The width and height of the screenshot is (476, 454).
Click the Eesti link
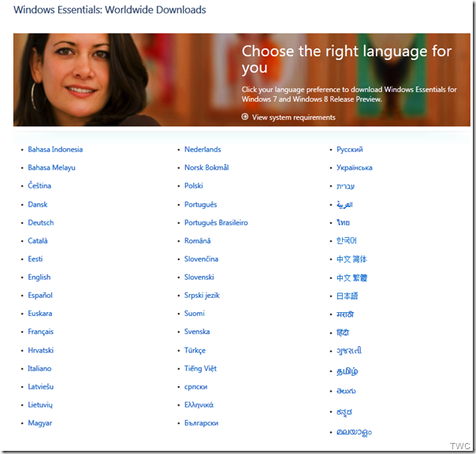[x=35, y=259]
